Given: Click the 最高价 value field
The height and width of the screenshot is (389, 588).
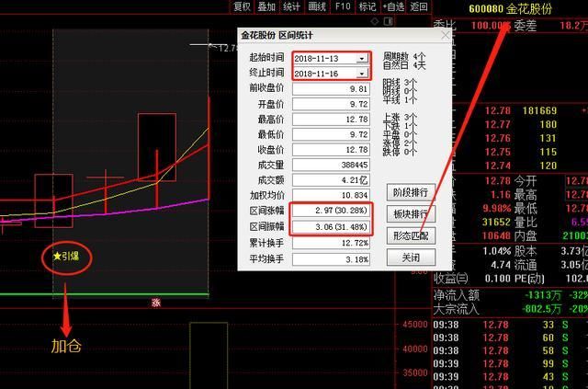Looking at the screenshot, I should click(x=331, y=120).
